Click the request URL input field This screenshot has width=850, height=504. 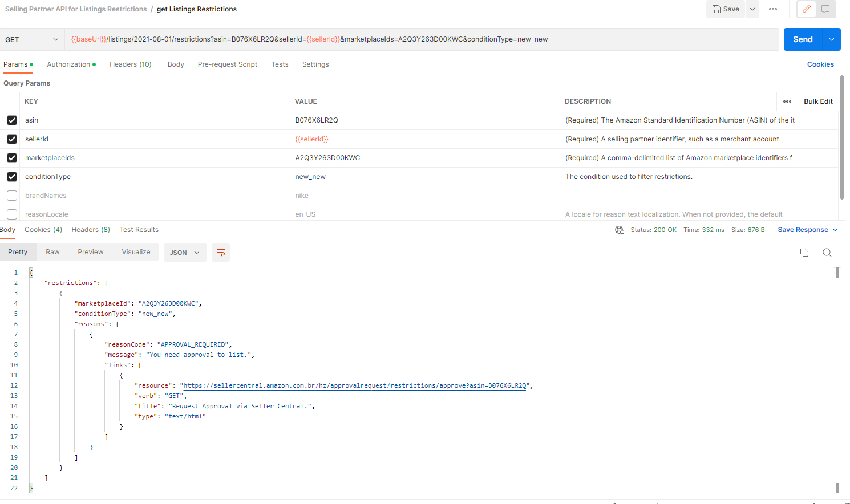click(x=422, y=39)
